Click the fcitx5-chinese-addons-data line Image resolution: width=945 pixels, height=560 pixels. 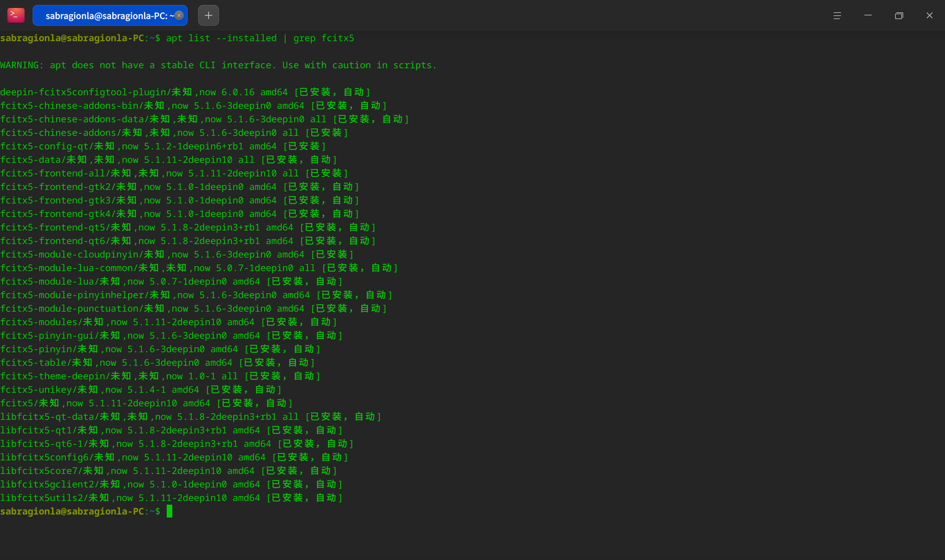click(204, 119)
